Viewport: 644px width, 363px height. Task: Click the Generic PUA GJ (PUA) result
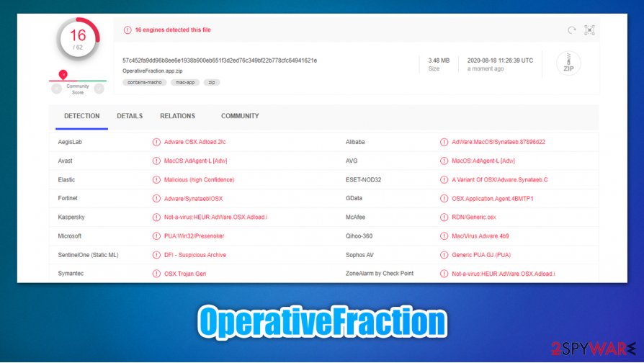pos(481,255)
